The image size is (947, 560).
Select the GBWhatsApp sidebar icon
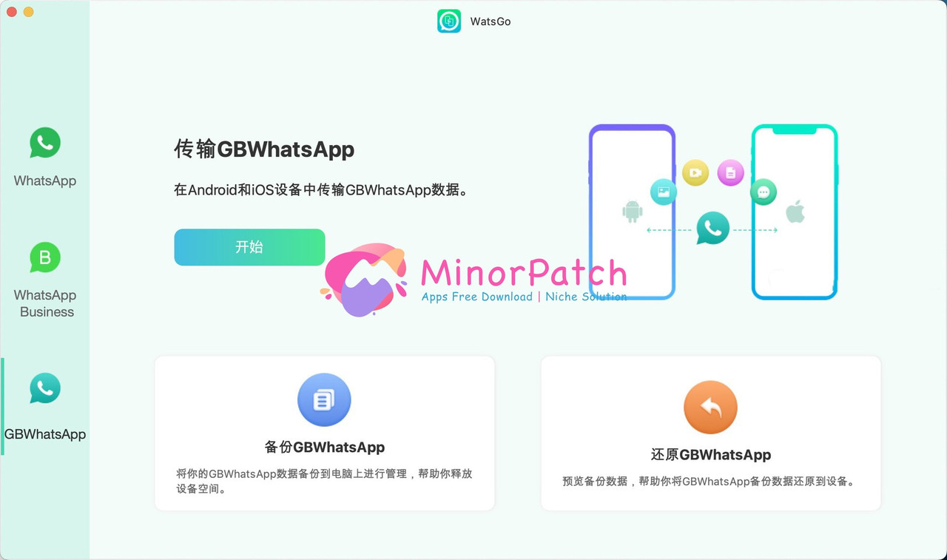click(x=45, y=388)
